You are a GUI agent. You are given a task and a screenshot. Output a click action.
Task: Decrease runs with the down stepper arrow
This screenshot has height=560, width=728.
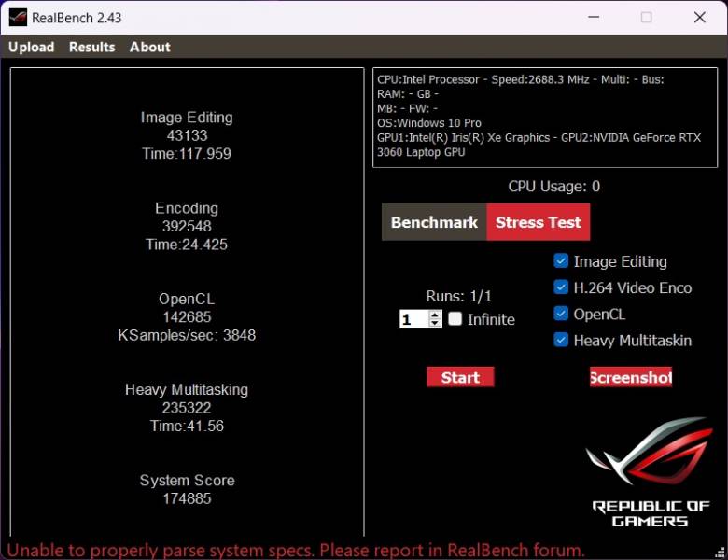(x=435, y=323)
